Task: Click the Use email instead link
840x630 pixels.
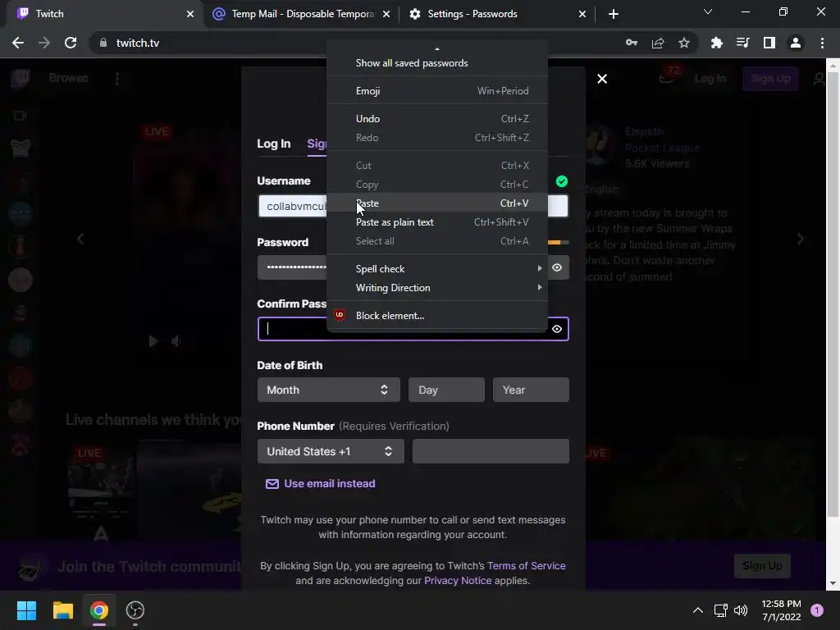Action: point(321,484)
